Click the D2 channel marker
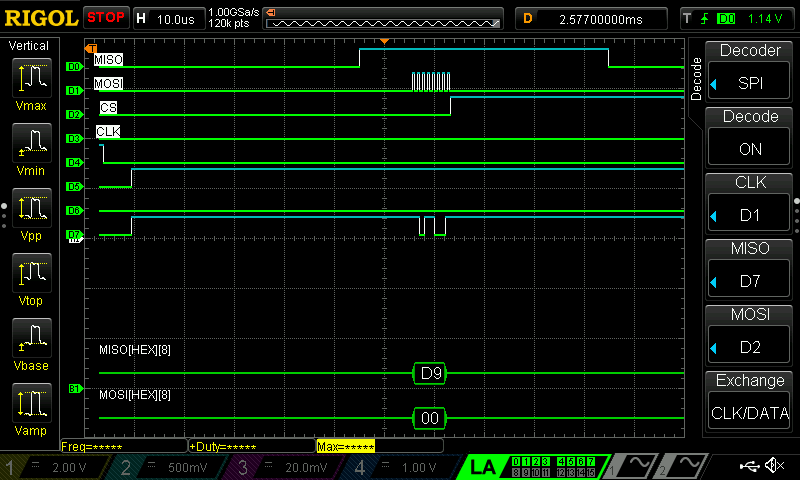The width and height of the screenshot is (800, 480). coord(74,114)
